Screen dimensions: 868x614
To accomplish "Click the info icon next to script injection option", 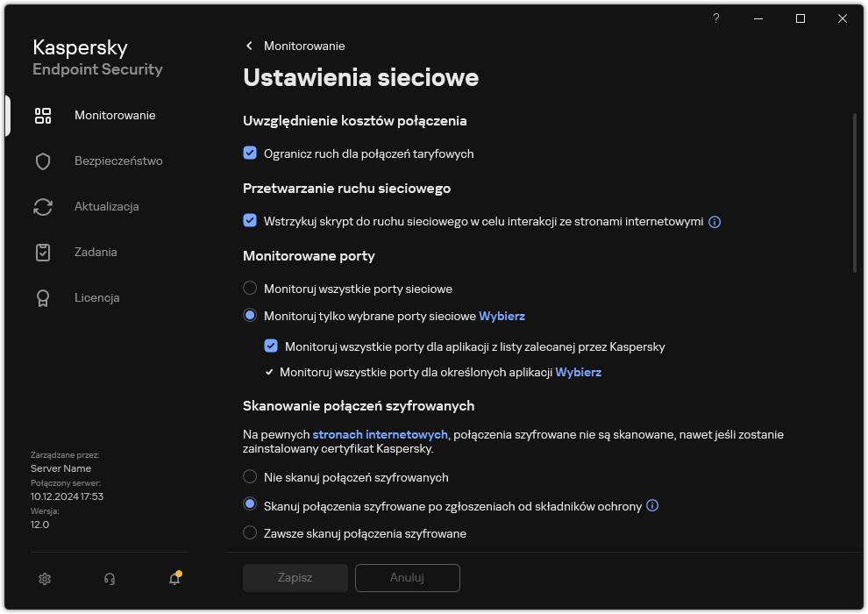I will point(715,222).
